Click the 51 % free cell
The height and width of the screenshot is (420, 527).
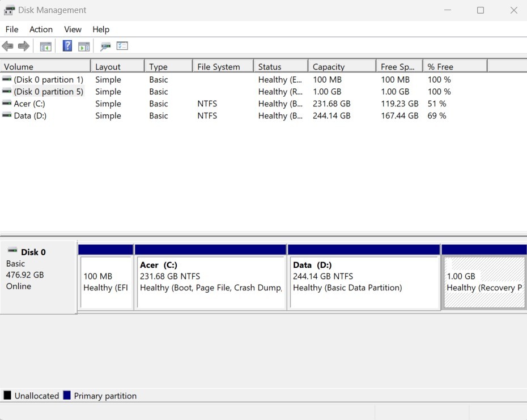pyautogui.click(x=437, y=104)
